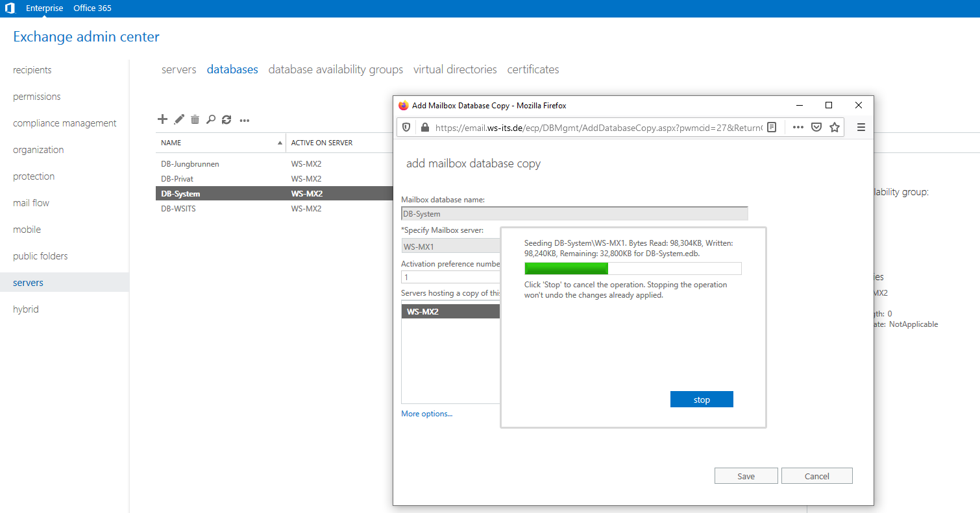Open more actions ellipsis in databases toolbar
Viewport: 980px width, 513px height.
[245, 120]
